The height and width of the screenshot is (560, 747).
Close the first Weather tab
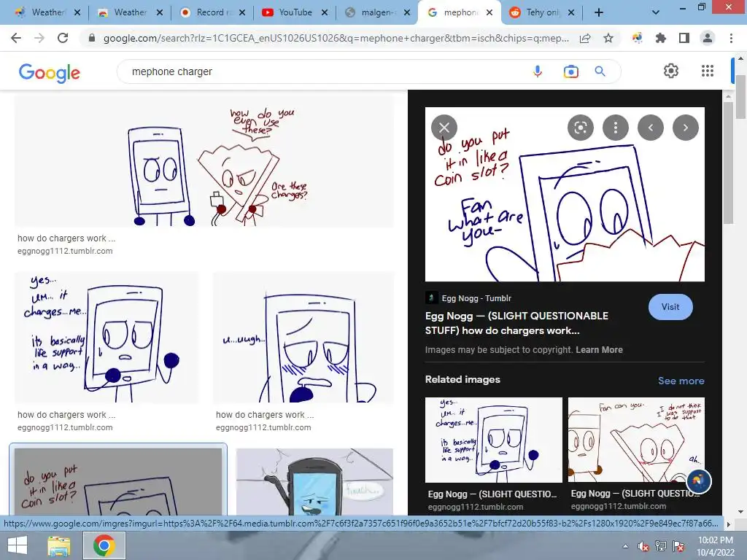pos(77,12)
